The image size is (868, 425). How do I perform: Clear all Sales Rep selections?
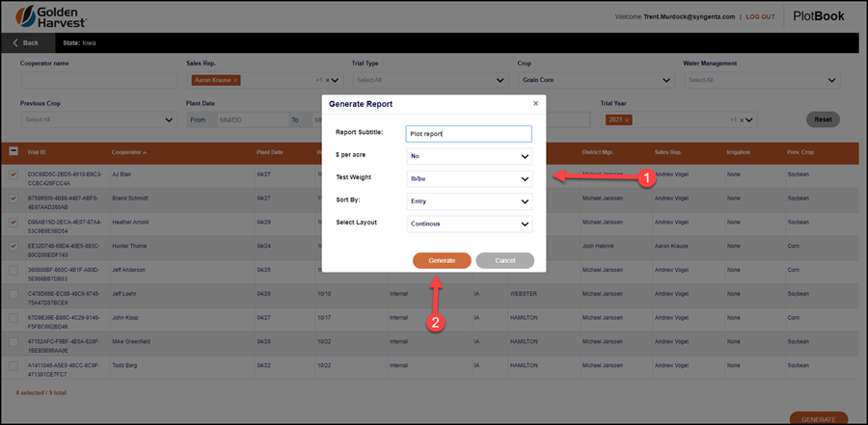coord(327,80)
